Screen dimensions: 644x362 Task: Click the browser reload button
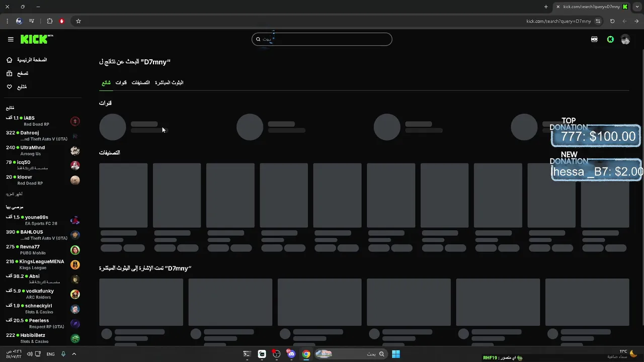pyautogui.click(x=612, y=21)
